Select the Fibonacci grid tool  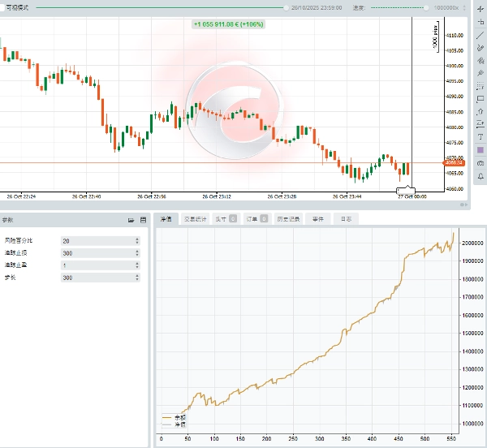[x=481, y=86]
